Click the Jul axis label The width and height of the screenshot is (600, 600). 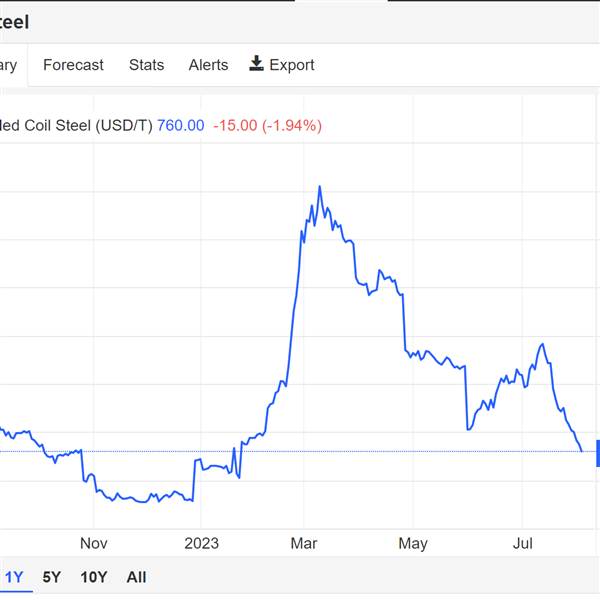[x=523, y=543]
